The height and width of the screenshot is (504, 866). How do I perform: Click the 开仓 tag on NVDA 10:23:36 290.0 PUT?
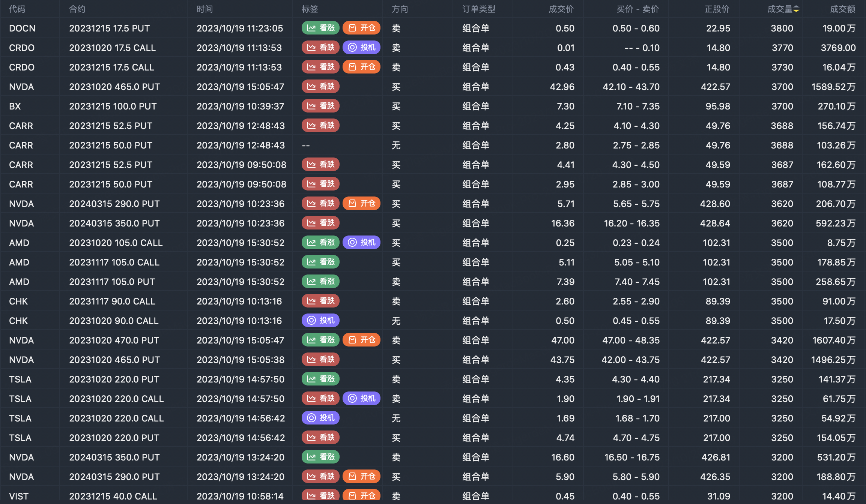[x=362, y=203]
